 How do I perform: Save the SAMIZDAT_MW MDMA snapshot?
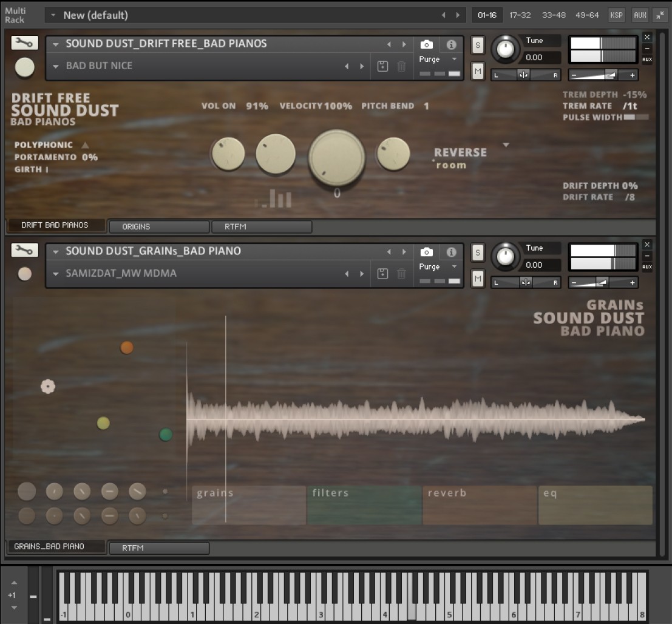(382, 273)
